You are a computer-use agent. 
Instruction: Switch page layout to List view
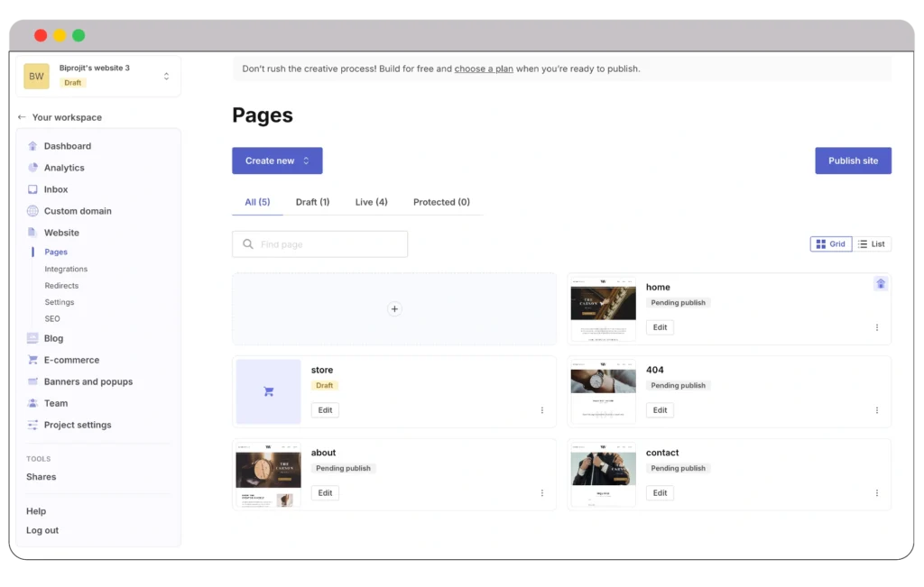(x=872, y=243)
